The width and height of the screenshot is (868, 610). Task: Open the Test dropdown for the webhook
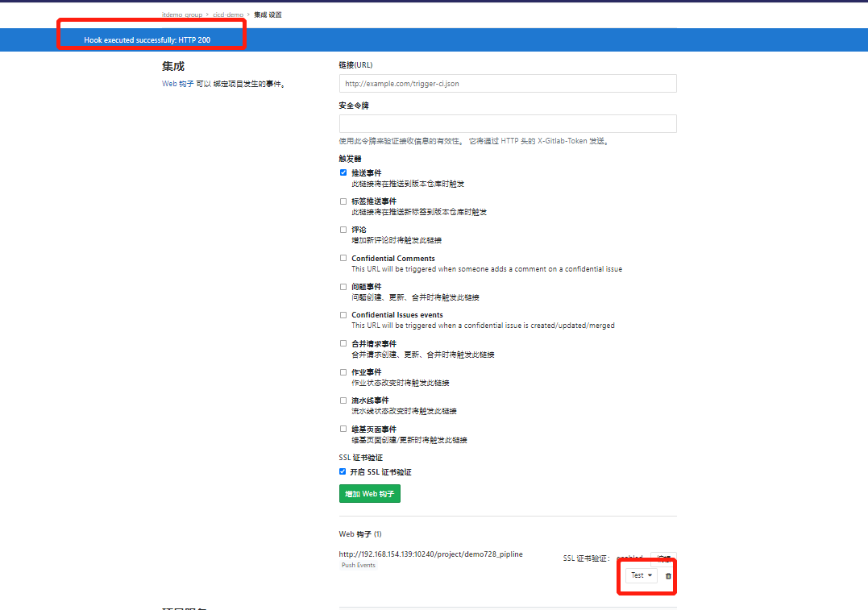(641, 575)
